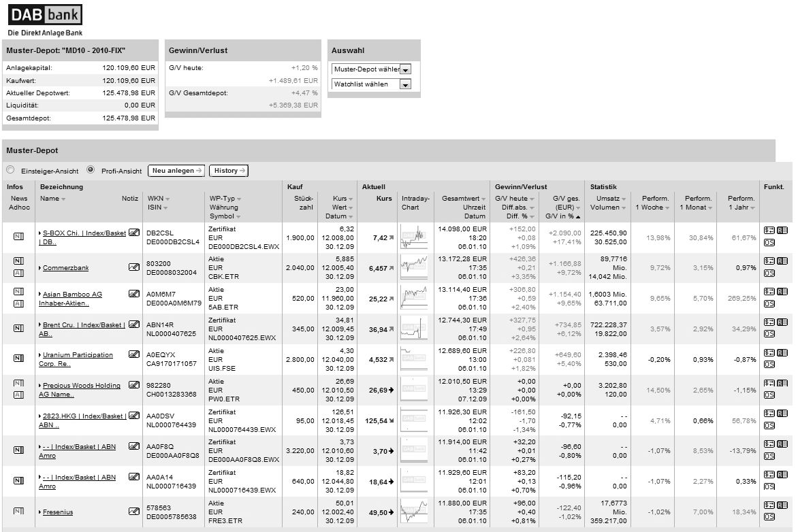Click R icon for Commerzbank row
This screenshot has height=532, width=798.
coord(782,261)
